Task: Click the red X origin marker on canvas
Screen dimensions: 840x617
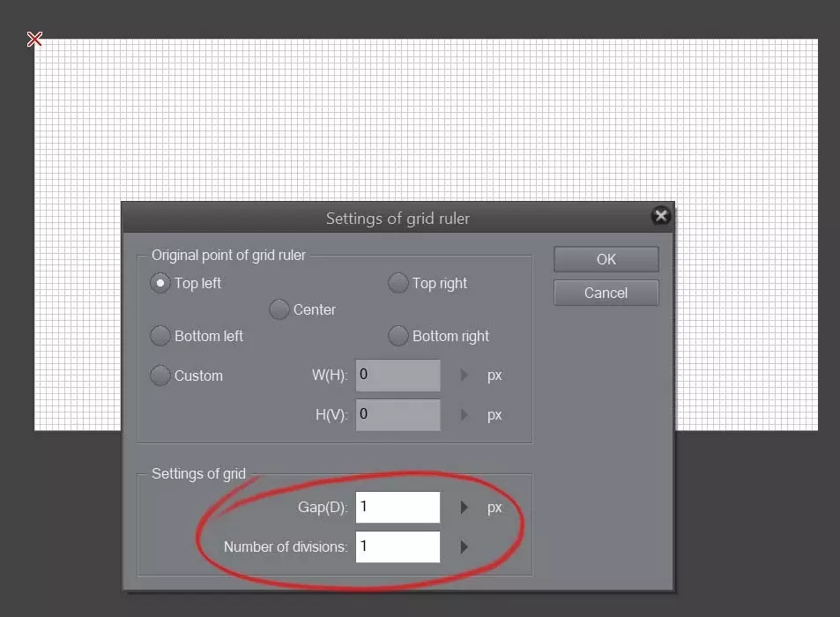Action: [x=35, y=39]
